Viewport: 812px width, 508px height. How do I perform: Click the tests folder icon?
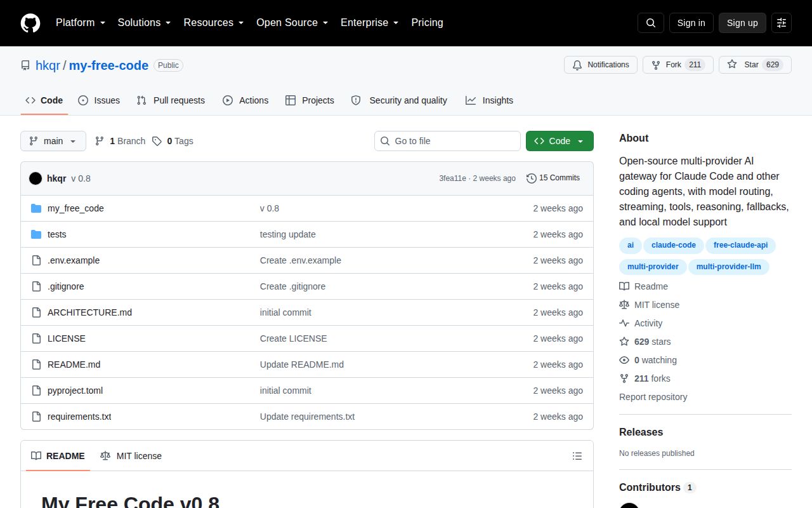point(36,234)
